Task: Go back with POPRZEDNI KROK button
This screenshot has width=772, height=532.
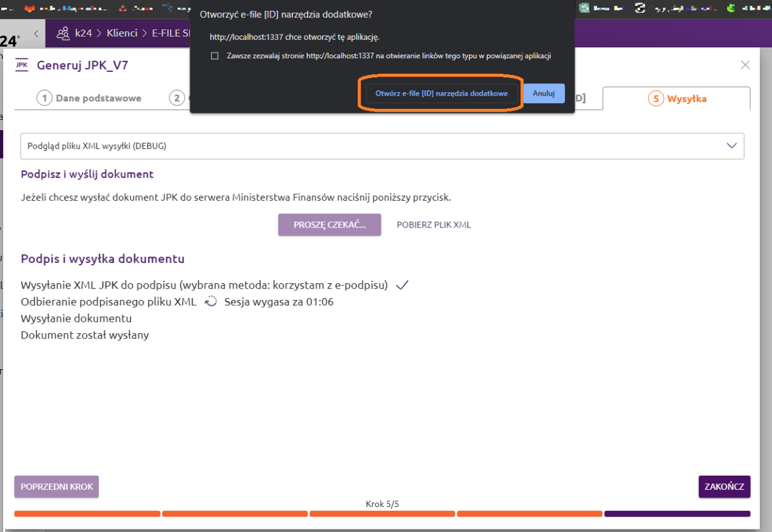Action: point(56,486)
